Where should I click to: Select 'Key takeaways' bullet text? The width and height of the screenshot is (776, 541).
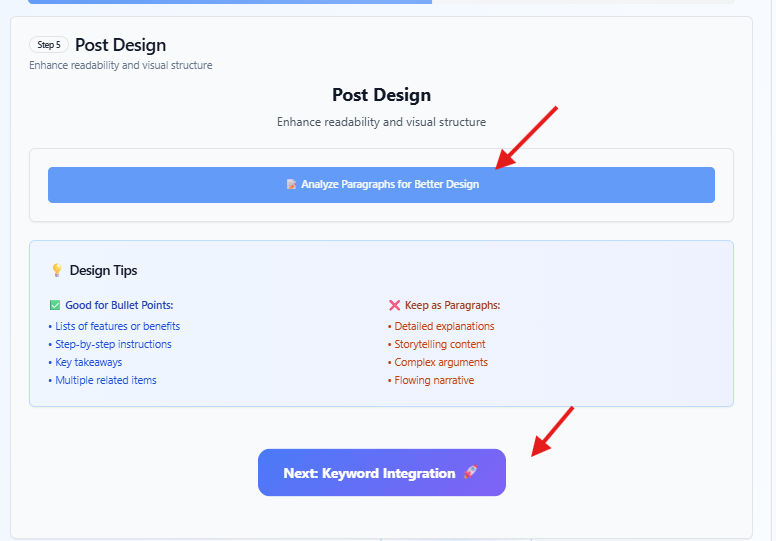(x=88, y=362)
